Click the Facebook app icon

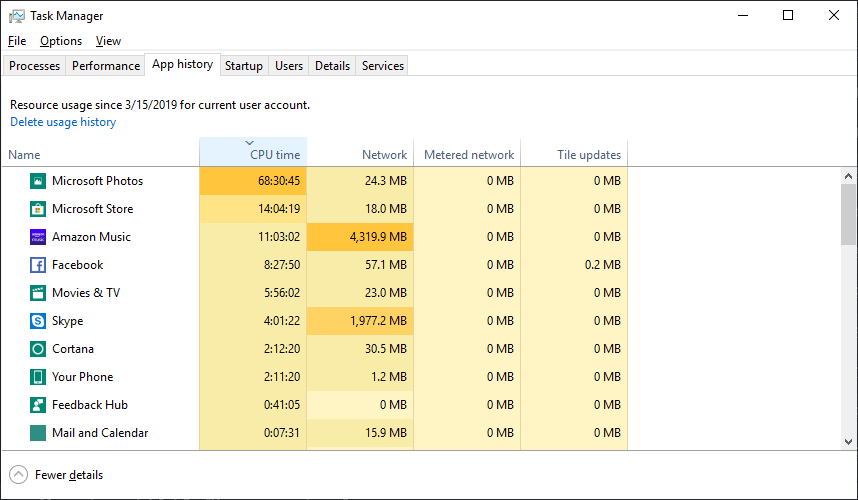(38, 265)
